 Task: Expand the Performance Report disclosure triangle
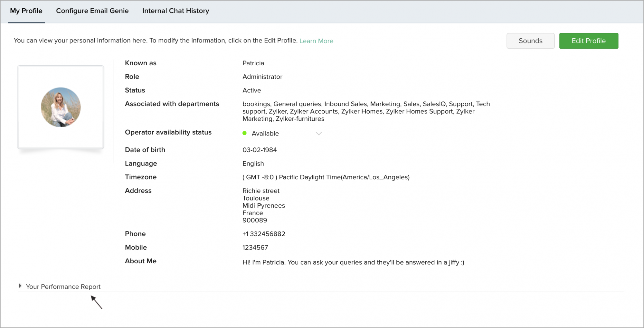(x=20, y=286)
